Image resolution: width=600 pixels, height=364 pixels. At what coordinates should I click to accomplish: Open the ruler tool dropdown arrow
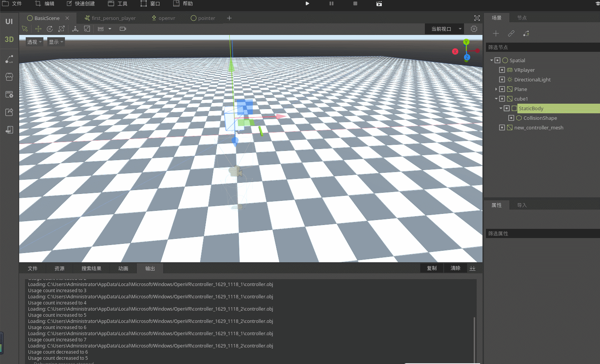pos(110,29)
